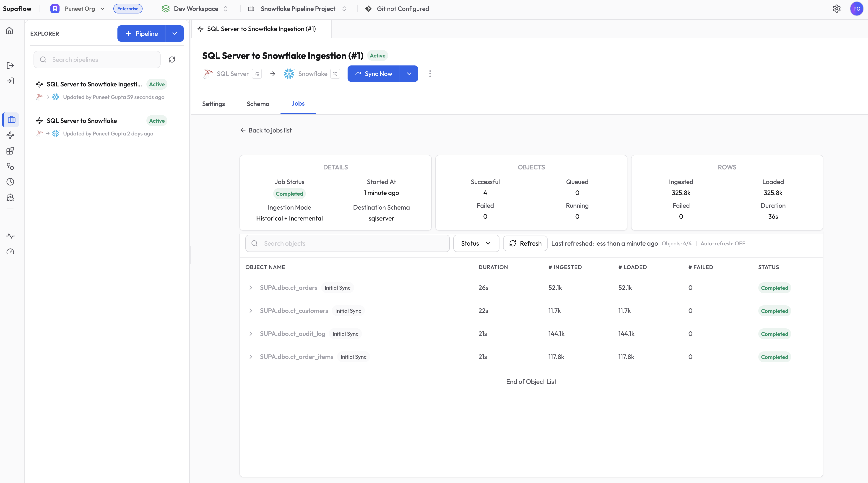Switch to the Schema tab
This screenshot has height=483, width=868.
click(258, 104)
